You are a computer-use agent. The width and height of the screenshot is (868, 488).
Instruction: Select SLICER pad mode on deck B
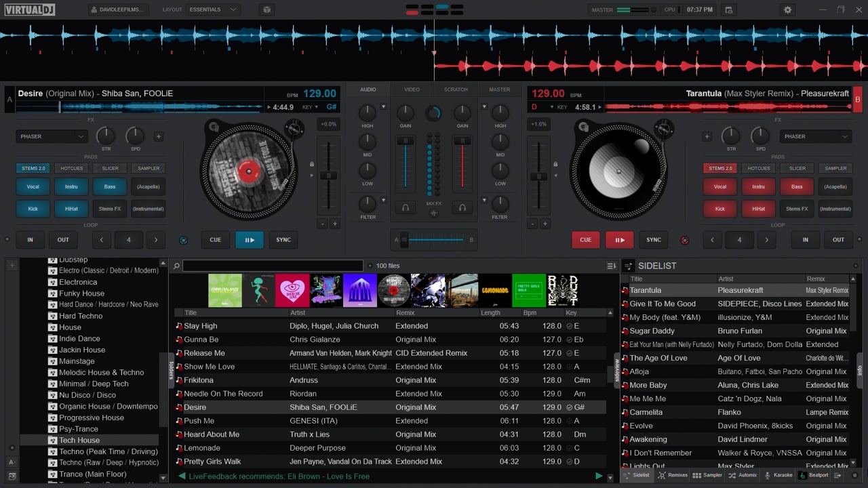(x=797, y=168)
